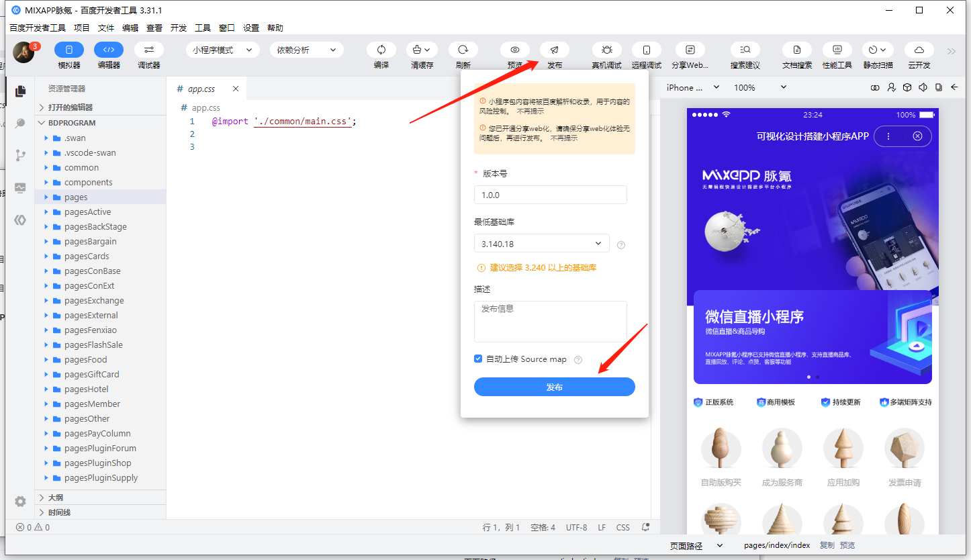
Task: Expand the 大纲 outline section
Action: click(x=100, y=498)
